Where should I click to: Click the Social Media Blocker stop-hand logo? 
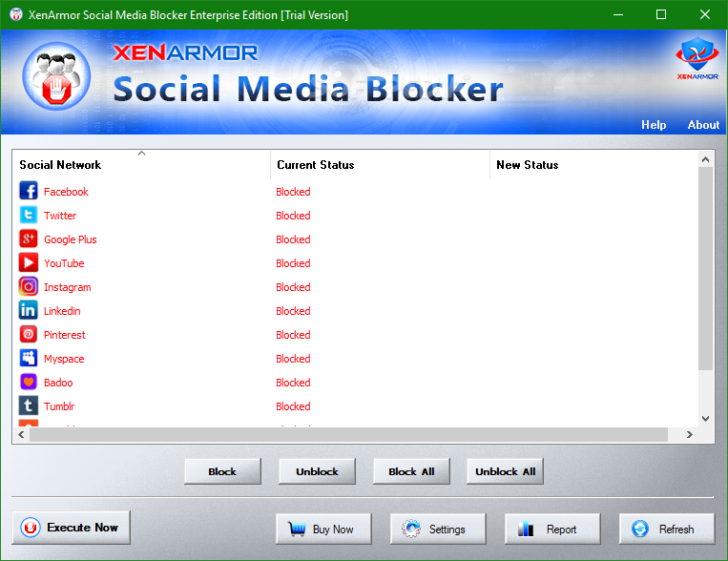pos(56,76)
